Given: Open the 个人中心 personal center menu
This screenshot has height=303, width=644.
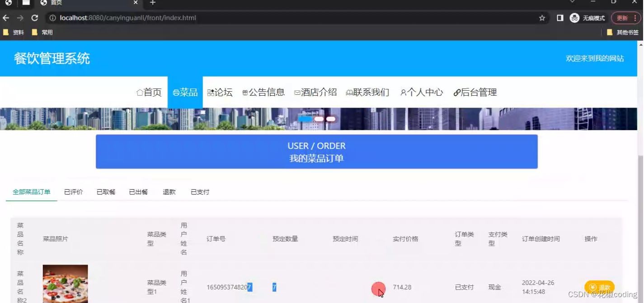Looking at the screenshot, I should tap(422, 93).
